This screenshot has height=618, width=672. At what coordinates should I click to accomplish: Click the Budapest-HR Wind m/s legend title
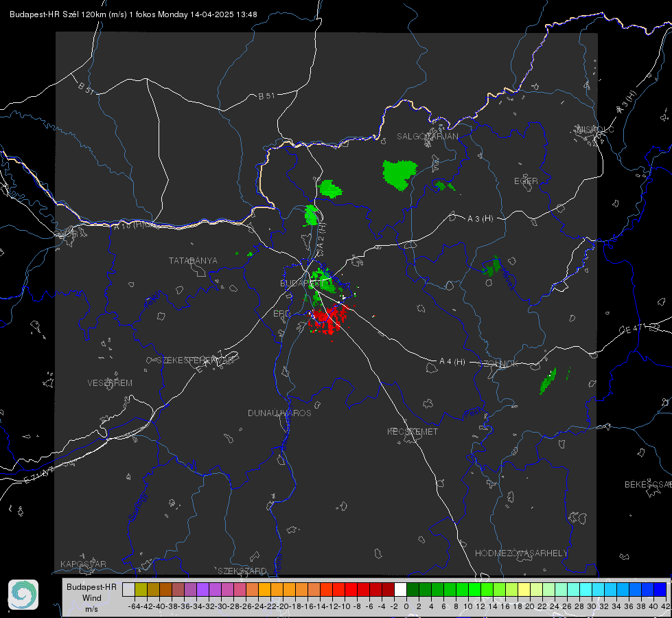pos(92,598)
